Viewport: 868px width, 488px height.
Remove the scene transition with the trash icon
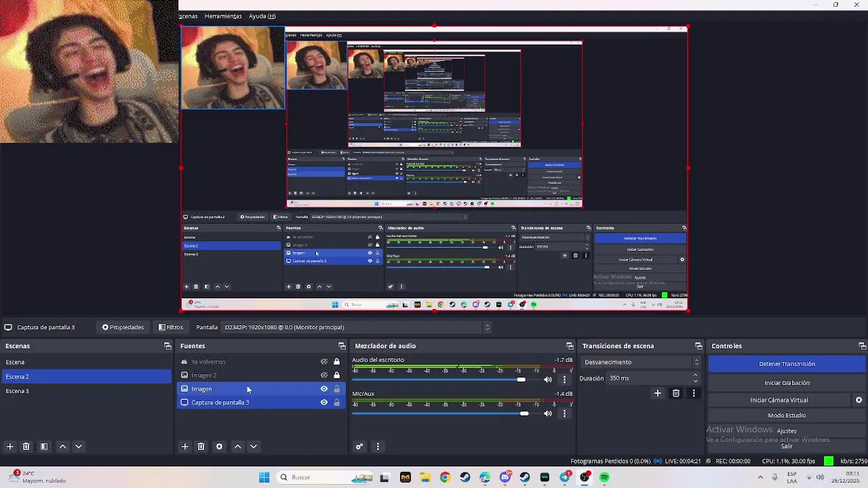(676, 393)
